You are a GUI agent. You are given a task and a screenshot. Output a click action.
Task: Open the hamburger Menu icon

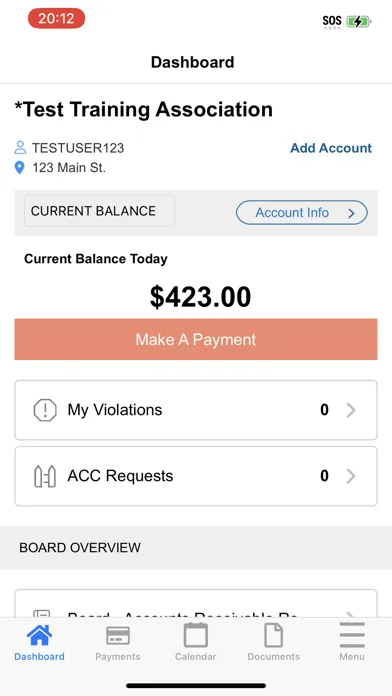352,635
